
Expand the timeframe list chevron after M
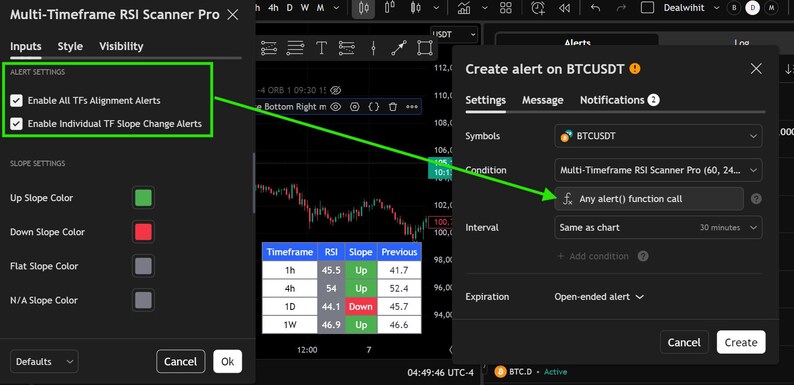tap(335, 8)
